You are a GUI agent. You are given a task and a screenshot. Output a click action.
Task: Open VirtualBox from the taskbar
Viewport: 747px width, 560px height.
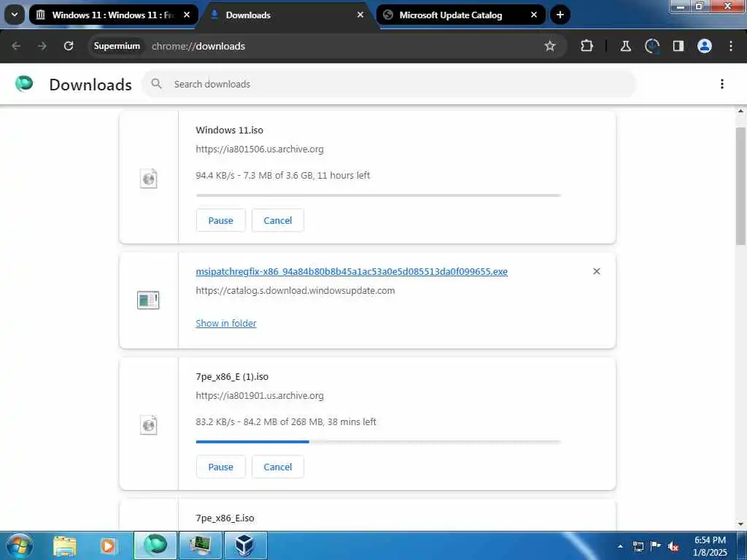[x=245, y=545]
